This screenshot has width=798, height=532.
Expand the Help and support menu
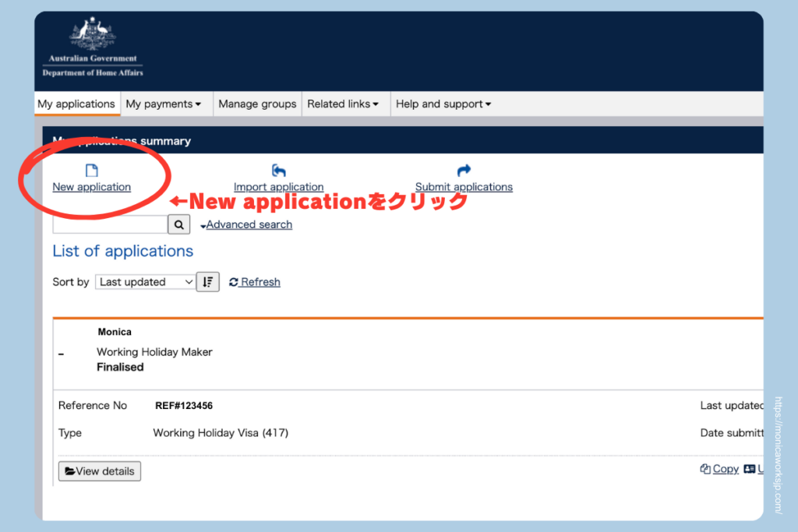tap(443, 104)
